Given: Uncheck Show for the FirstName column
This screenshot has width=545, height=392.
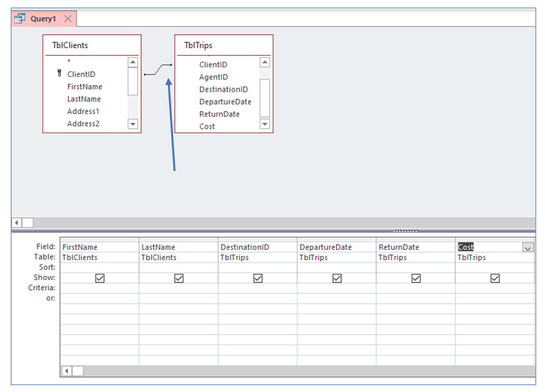Looking at the screenshot, I should [x=100, y=278].
